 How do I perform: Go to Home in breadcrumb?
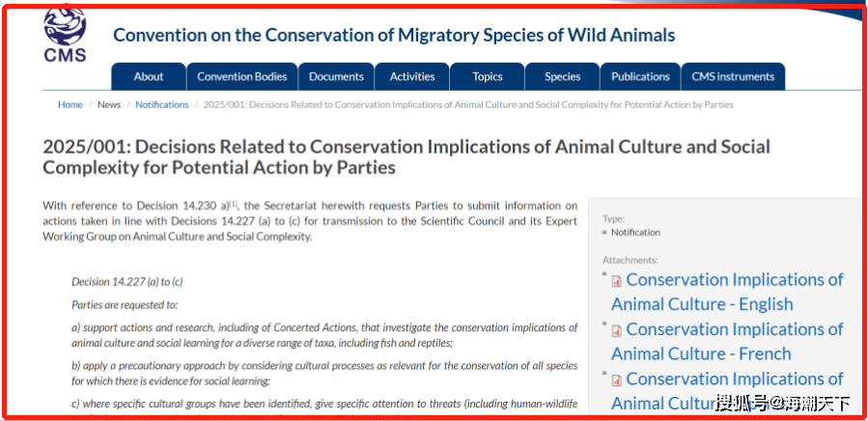click(x=70, y=104)
